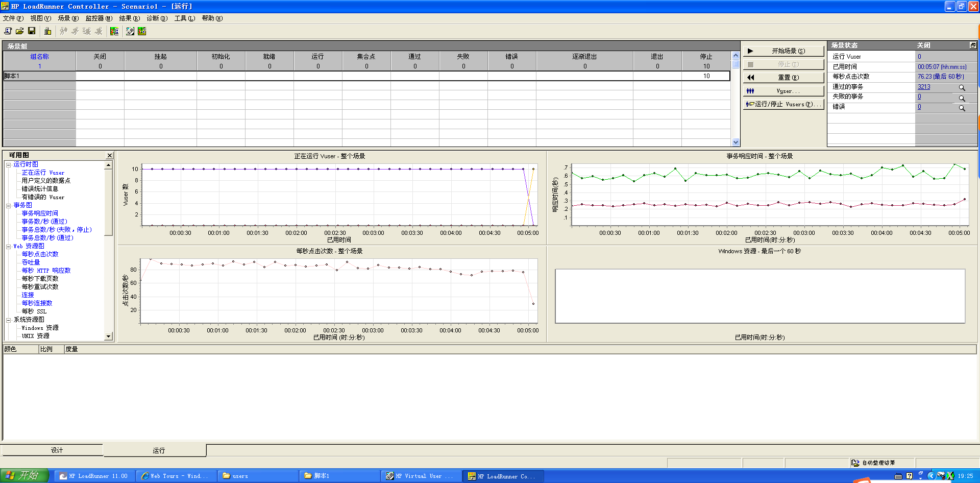The width and height of the screenshot is (980, 483).
Task: Collapse the 运行时图 tree node
Action: click(x=9, y=165)
